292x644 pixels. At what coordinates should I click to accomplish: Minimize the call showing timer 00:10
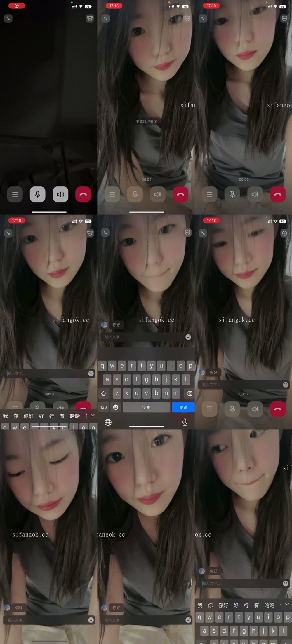(8, 233)
